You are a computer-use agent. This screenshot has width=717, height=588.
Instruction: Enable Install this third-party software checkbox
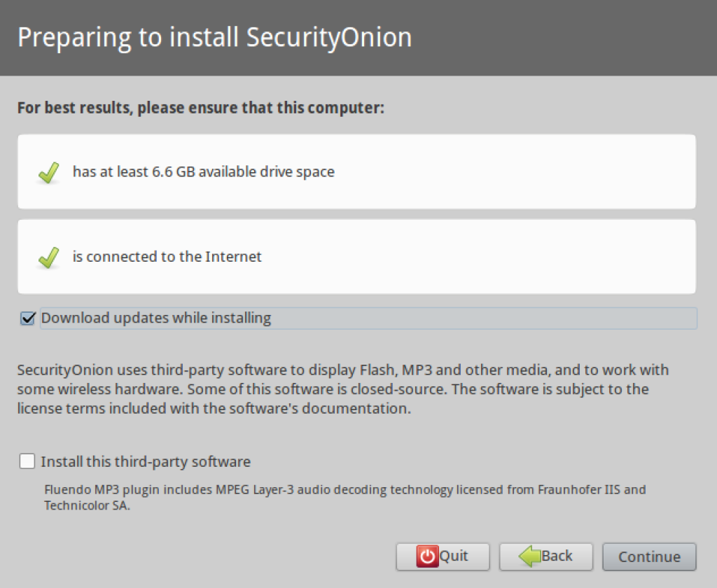point(27,461)
